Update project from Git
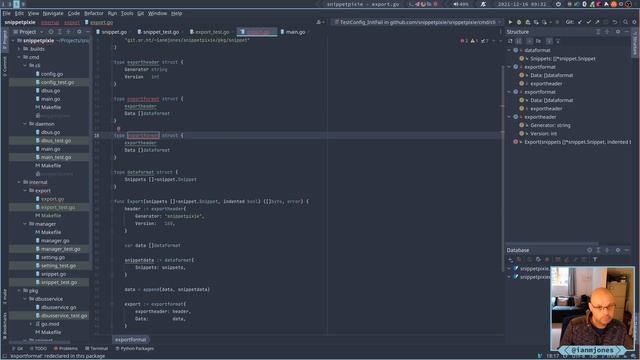 580,22
